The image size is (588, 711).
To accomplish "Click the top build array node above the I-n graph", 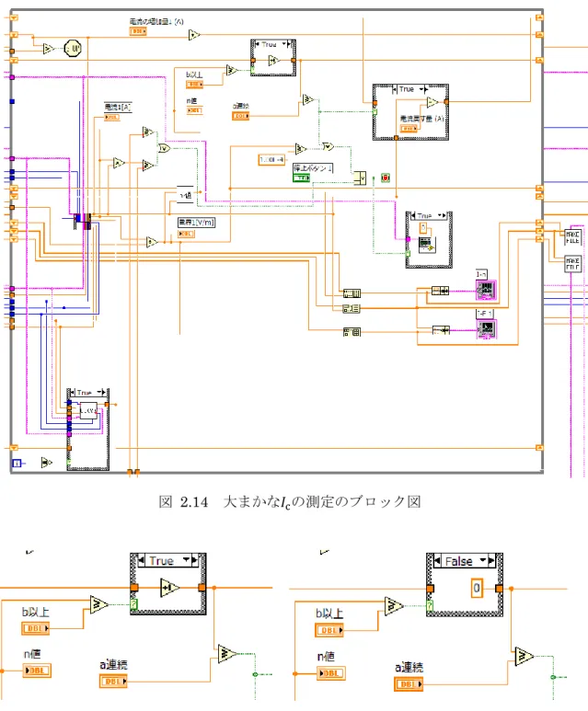I will [x=352, y=293].
